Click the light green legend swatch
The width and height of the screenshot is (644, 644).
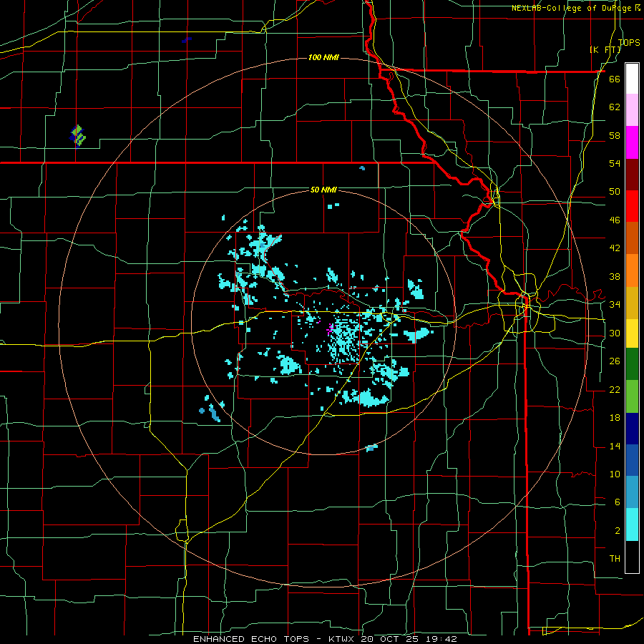[x=632, y=396]
